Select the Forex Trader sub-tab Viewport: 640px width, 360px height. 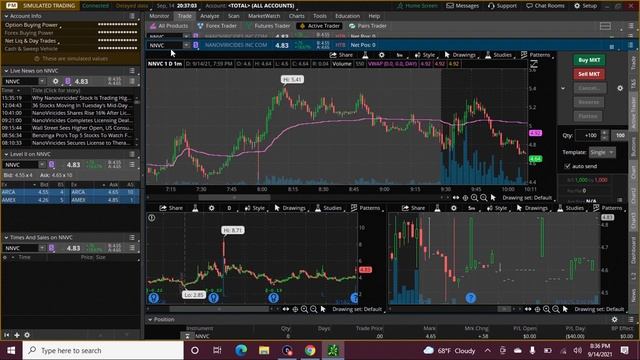217,26
